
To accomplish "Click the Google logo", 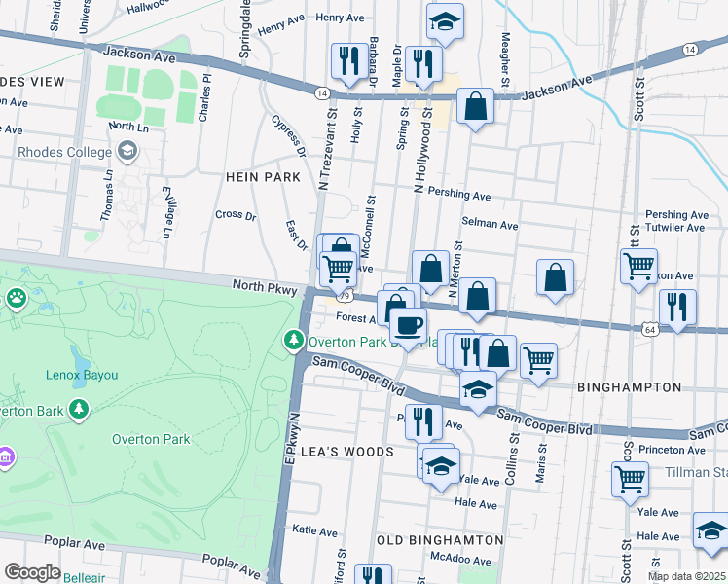I will click(32, 573).
